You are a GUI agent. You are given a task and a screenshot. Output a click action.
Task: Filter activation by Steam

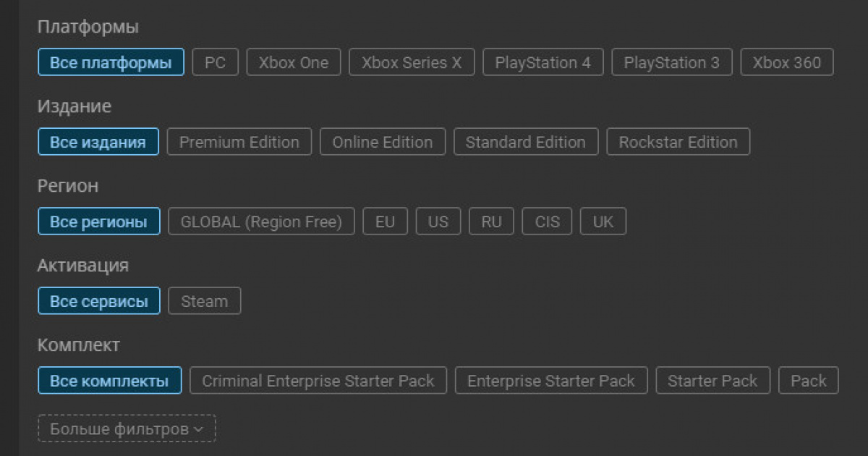pos(205,301)
